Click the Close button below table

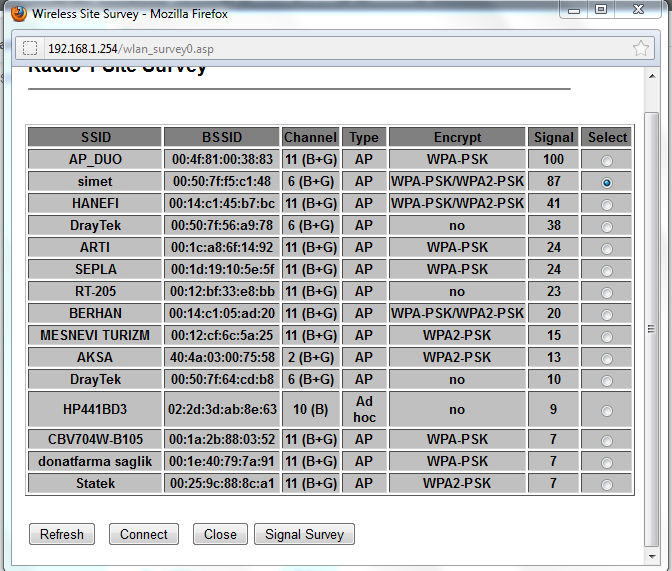point(220,534)
